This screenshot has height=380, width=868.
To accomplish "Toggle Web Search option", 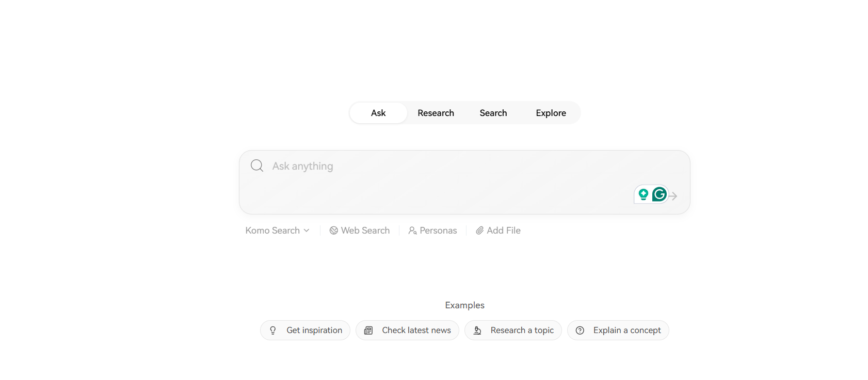I will 360,230.
